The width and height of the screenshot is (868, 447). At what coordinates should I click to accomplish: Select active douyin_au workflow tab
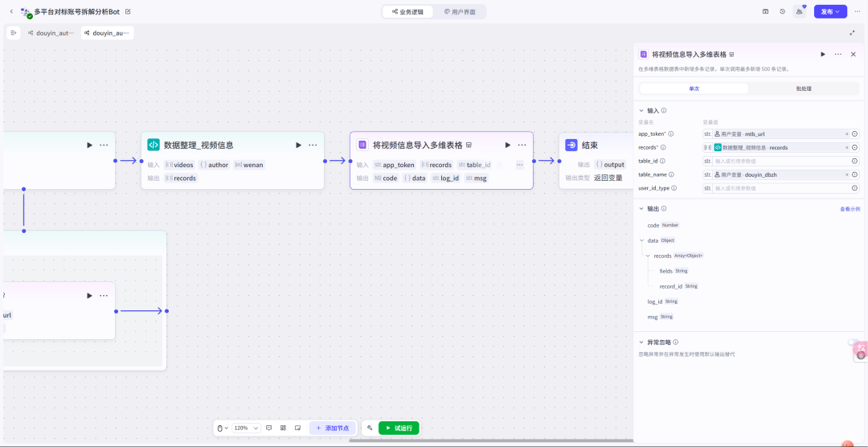coord(108,33)
